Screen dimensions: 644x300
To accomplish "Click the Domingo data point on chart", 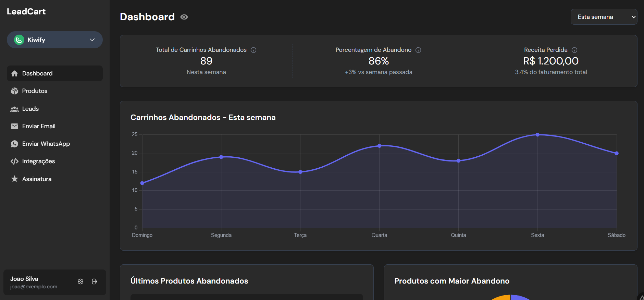I will [142, 183].
